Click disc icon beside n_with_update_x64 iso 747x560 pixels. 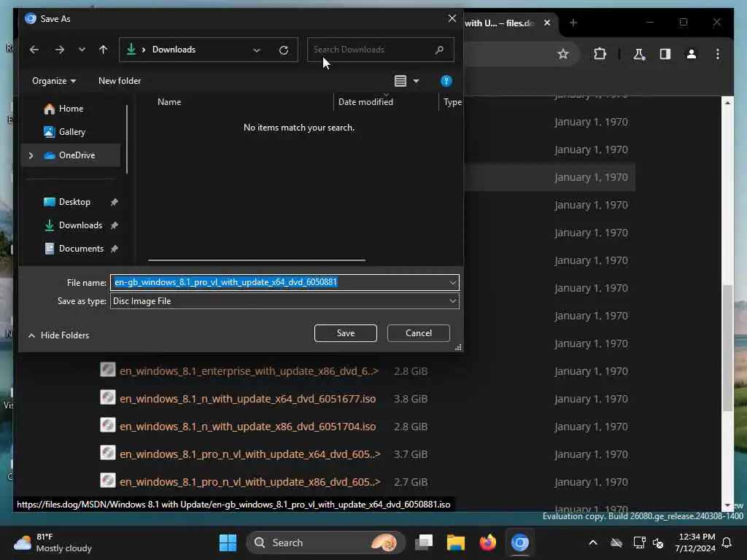tap(108, 397)
